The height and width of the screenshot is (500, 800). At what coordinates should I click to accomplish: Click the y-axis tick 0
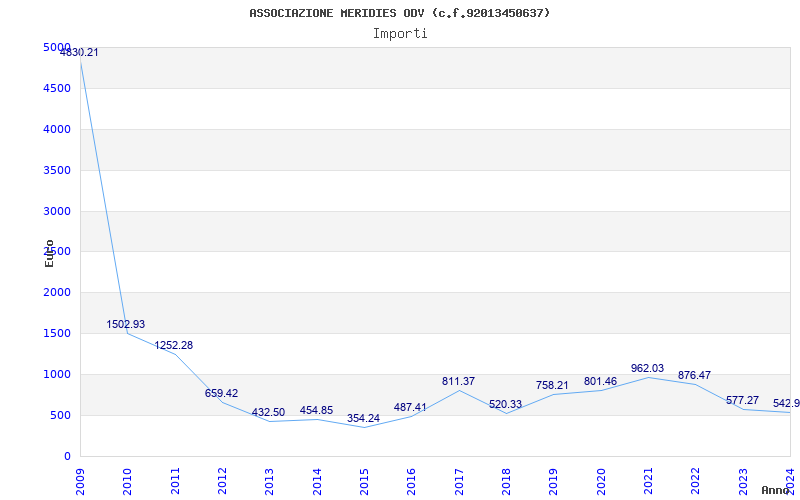[67, 457]
